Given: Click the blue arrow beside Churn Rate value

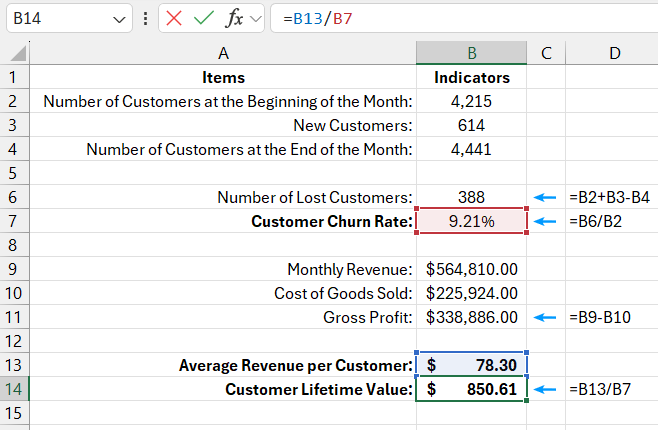Looking at the screenshot, I should coord(546,221).
